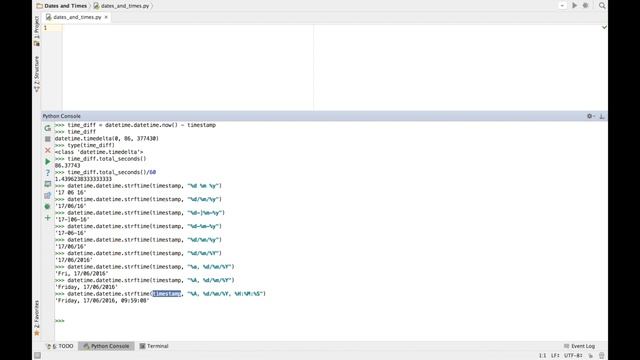Click the inspection checkmark indicator in editor

click(x=604, y=27)
